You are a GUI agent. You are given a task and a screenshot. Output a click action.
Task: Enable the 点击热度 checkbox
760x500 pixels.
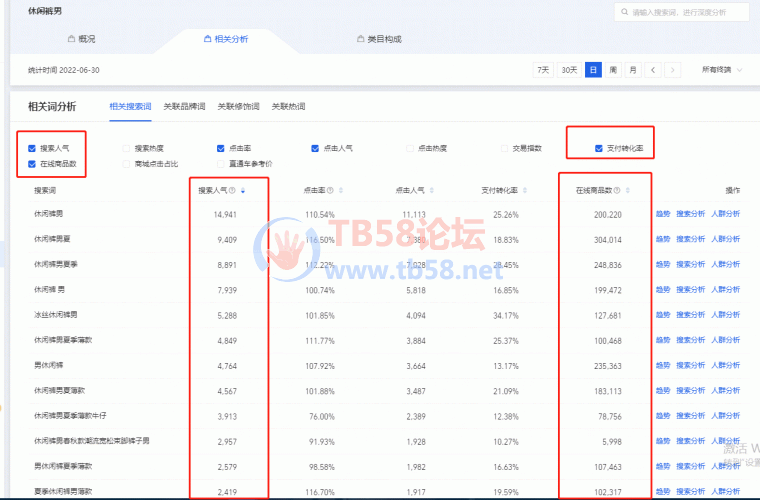(410, 148)
